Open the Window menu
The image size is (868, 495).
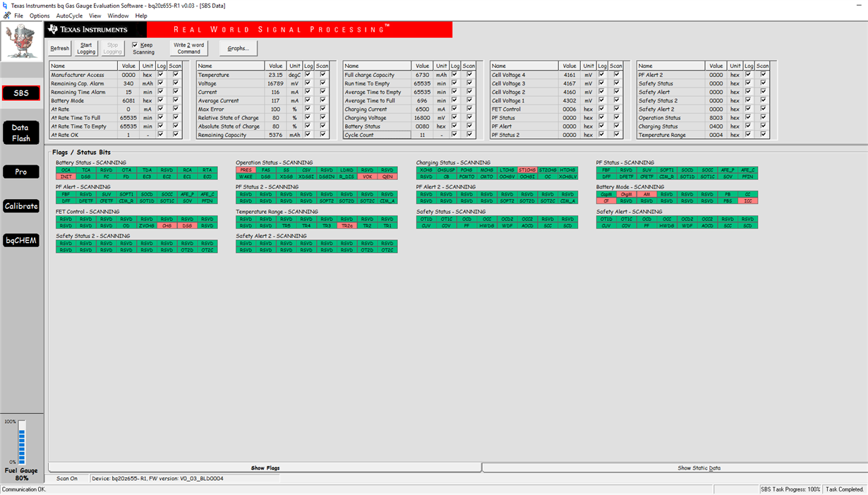point(118,16)
